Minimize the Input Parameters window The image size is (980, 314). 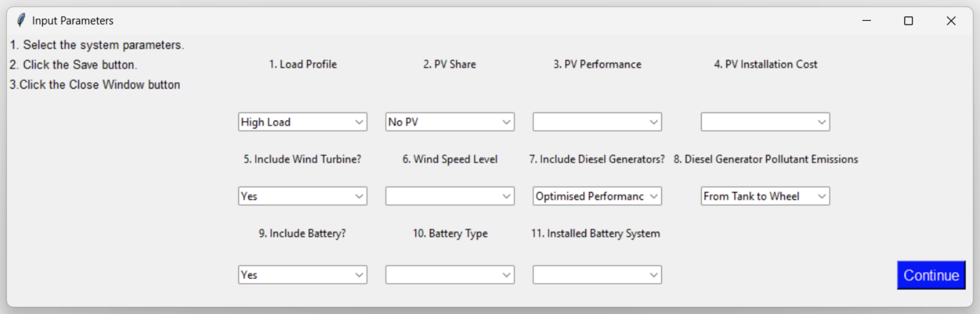point(867,21)
